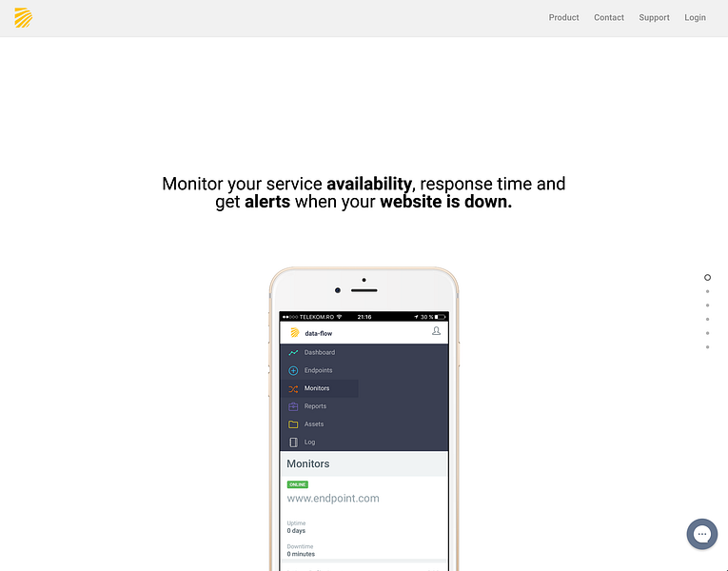
Task: Select Assets label in phone menu
Action: coord(314,424)
